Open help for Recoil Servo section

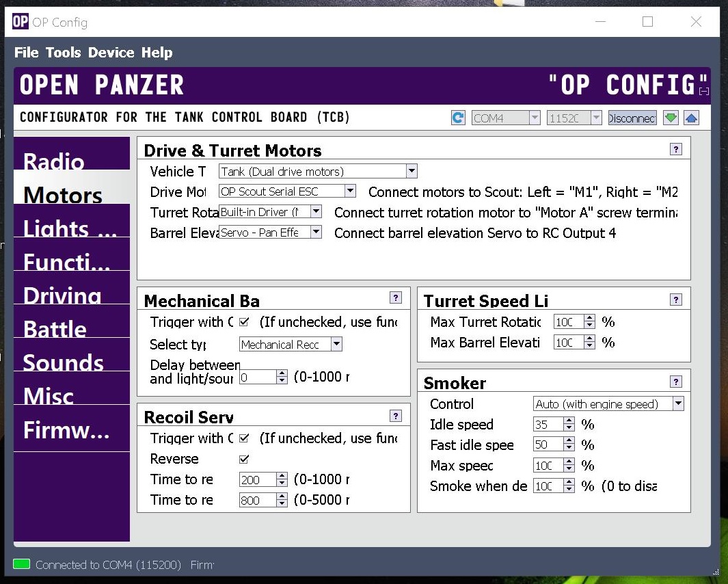click(x=396, y=416)
